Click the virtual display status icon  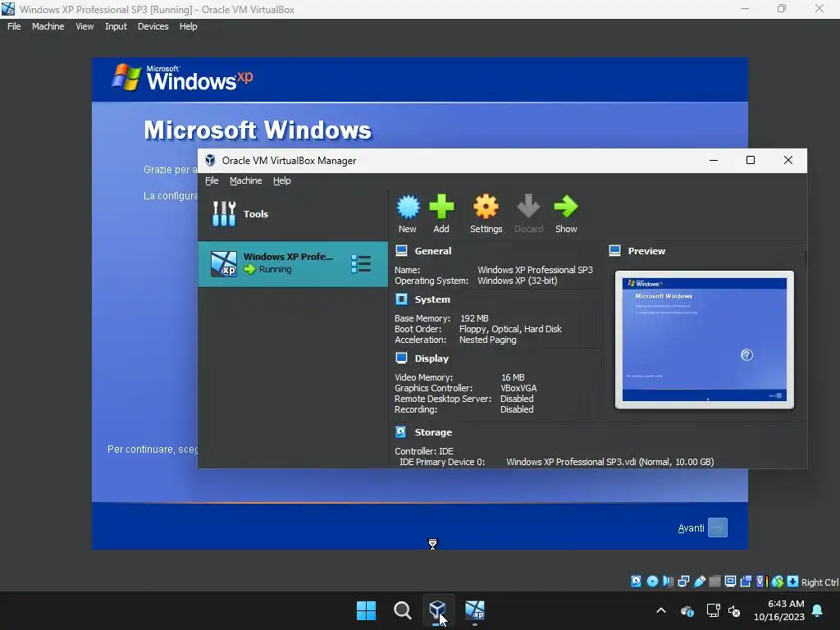click(730, 582)
